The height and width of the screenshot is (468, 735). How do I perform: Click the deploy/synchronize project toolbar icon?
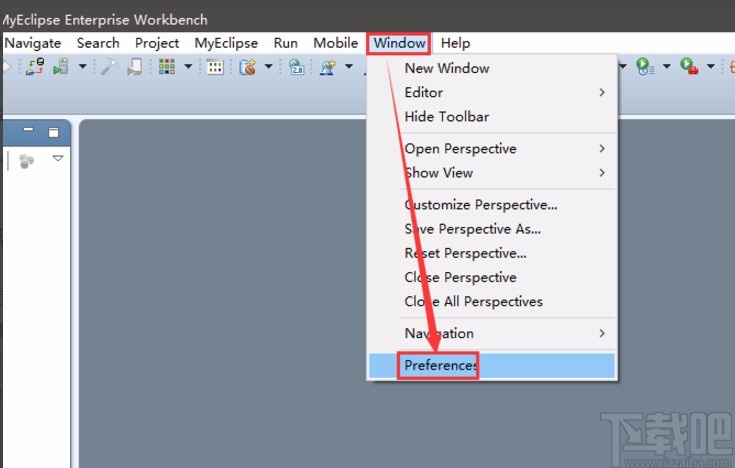point(35,66)
